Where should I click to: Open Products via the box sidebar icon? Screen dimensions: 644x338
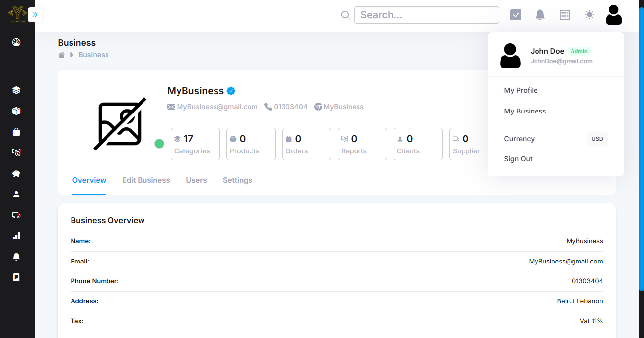click(x=16, y=111)
